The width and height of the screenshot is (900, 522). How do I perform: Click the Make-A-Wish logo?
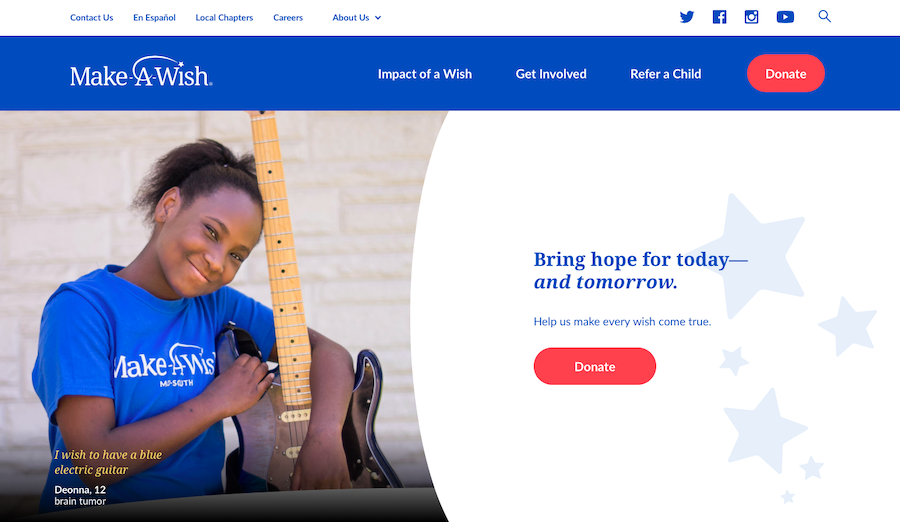[141, 72]
